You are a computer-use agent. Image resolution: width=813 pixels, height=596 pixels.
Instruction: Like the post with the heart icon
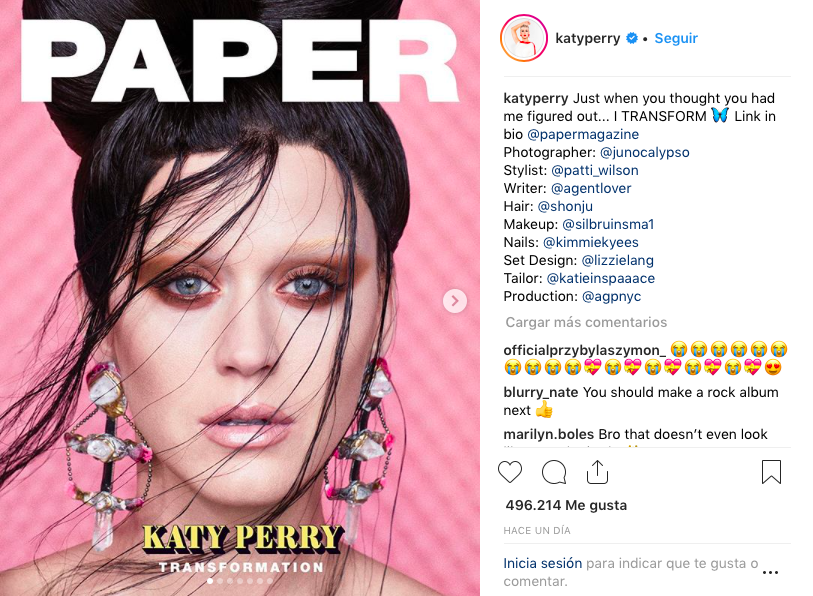tap(510, 472)
